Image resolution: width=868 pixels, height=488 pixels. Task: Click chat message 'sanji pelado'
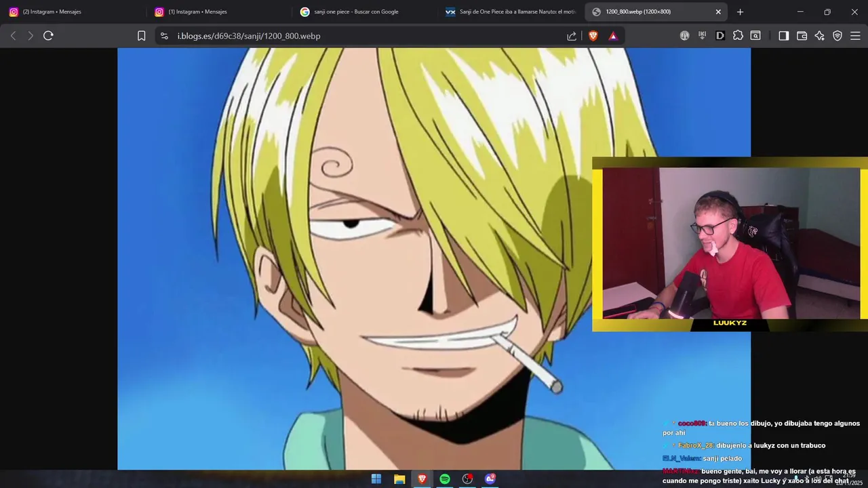pyautogui.click(x=722, y=458)
